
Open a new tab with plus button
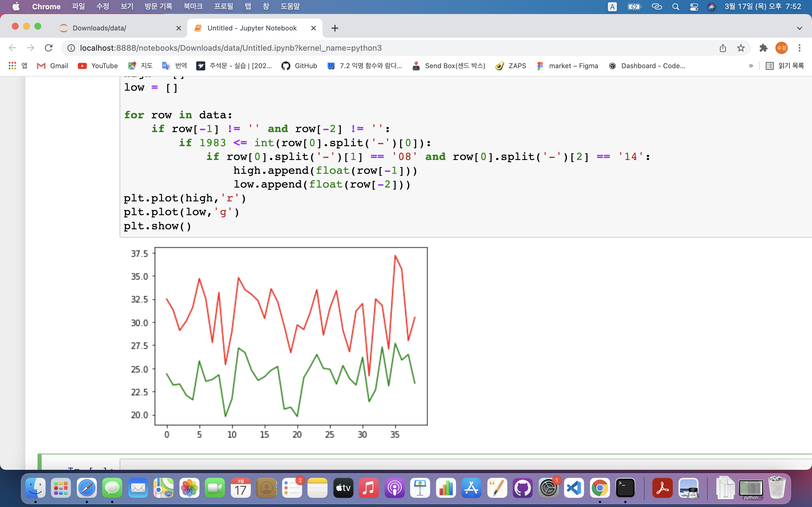click(335, 28)
